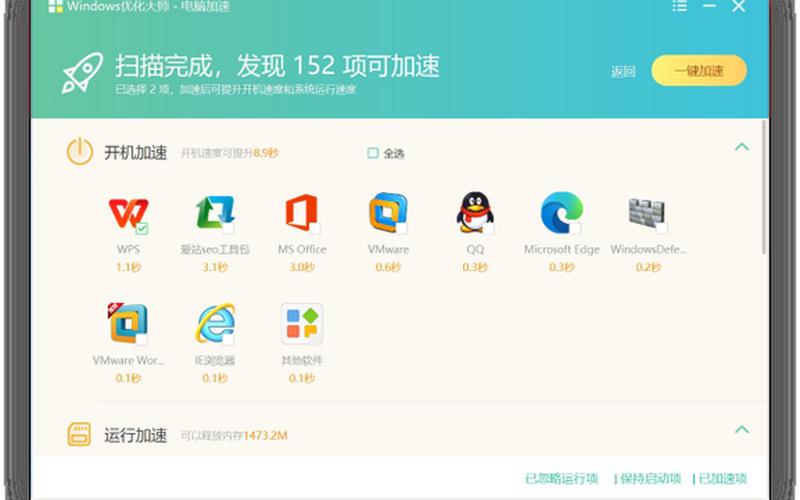Toggle the 全选 checkbox

(x=373, y=153)
